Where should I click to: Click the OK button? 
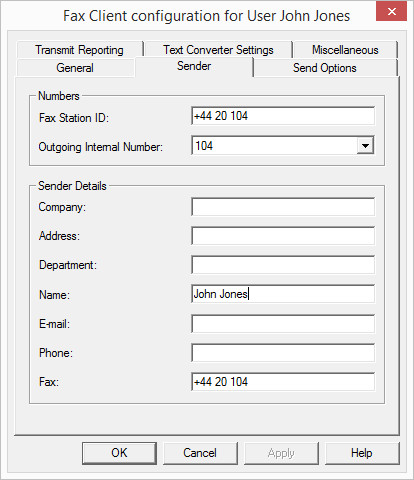pos(119,453)
